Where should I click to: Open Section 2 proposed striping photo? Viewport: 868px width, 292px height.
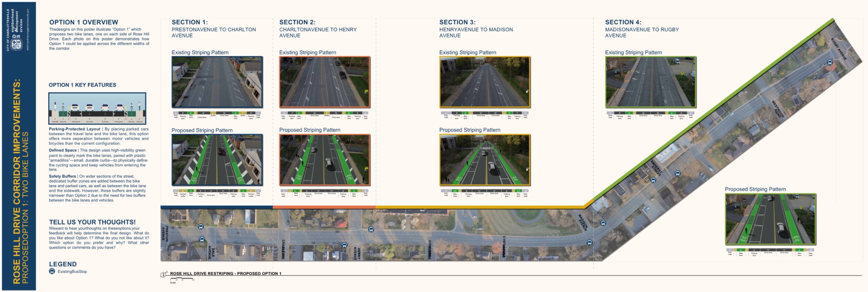click(x=324, y=160)
